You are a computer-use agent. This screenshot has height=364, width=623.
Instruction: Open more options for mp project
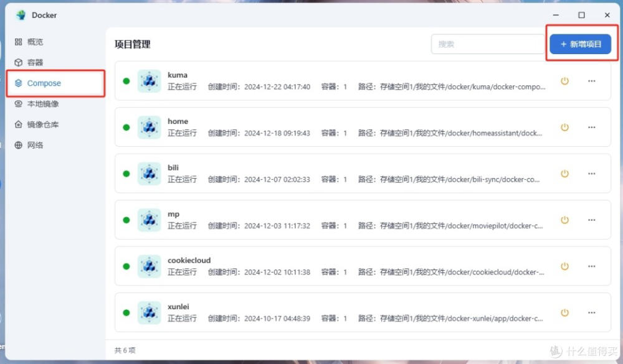[x=592, y=220]
